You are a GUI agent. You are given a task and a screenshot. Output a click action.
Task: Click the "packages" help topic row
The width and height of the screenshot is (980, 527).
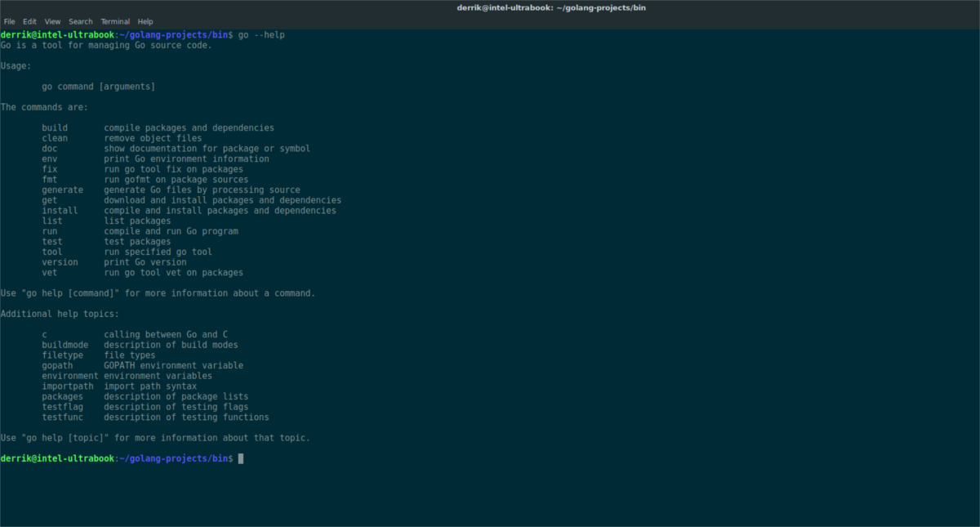coord(145,397)
